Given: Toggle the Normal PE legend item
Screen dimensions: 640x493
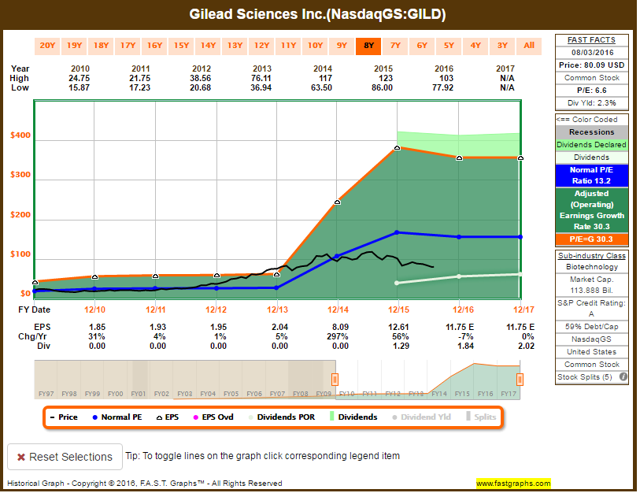Looking at the screenshot, I should pos(117,417).
